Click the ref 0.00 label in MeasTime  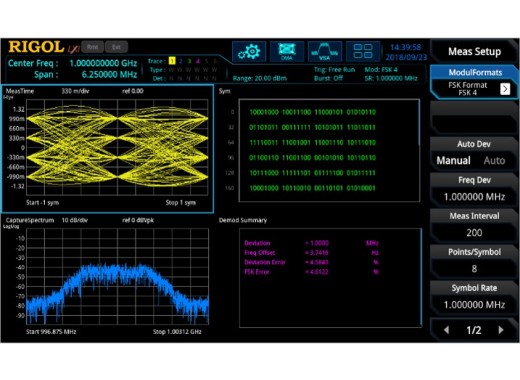click(133, 91)
